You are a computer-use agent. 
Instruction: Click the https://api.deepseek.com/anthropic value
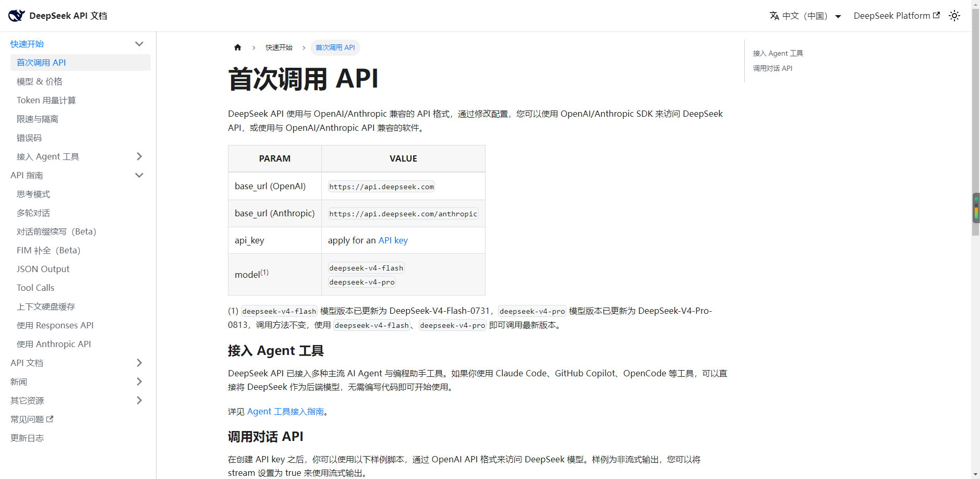(x=403, y=214)
